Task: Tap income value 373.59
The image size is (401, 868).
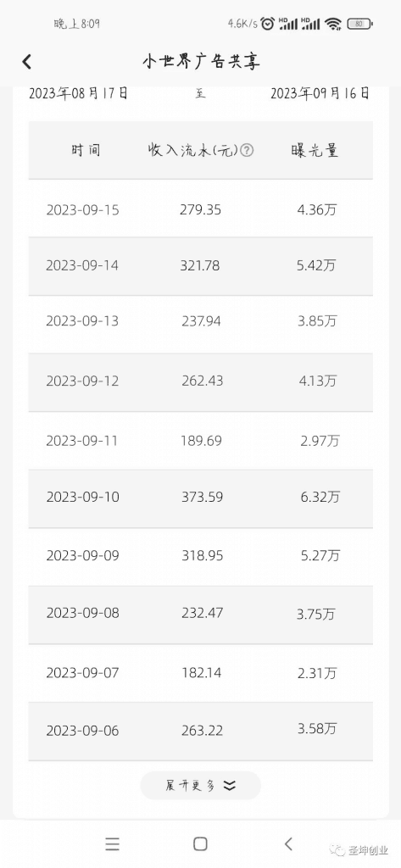Action: 202,497
